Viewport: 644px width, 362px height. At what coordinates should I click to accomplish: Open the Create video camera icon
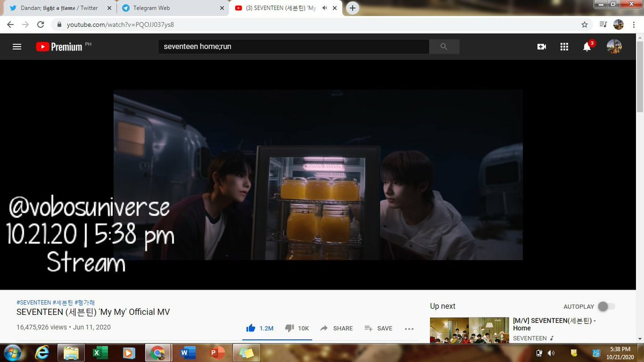tap(541, 47)
